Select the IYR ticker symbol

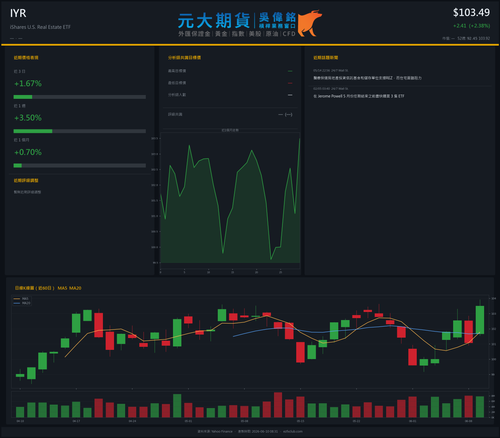coord(18,13)
